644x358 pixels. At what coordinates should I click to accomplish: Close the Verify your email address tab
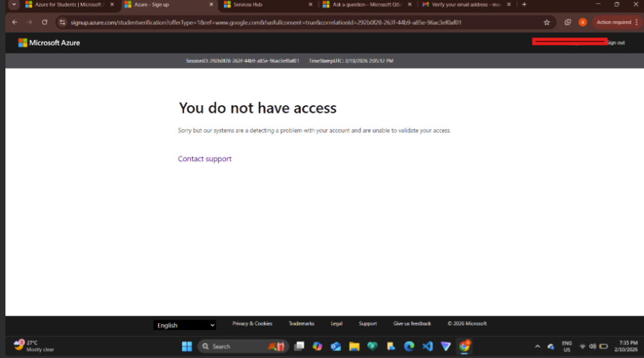tap(509, 5)
